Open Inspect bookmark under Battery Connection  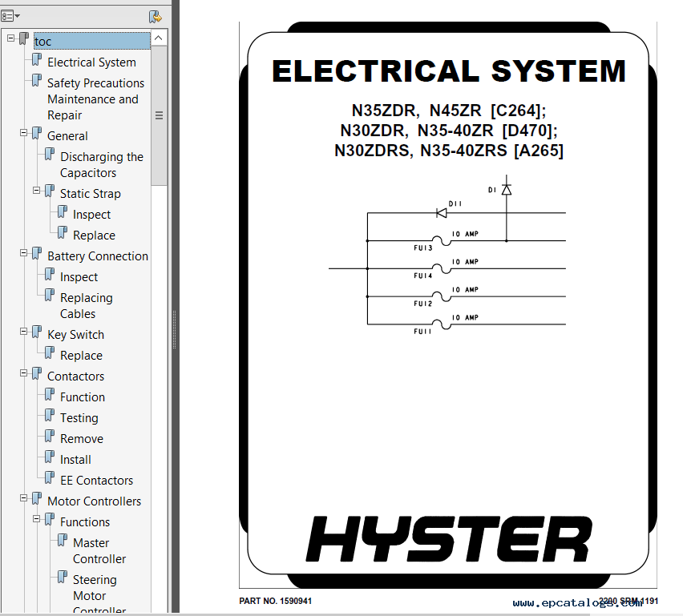coord(79,277)
